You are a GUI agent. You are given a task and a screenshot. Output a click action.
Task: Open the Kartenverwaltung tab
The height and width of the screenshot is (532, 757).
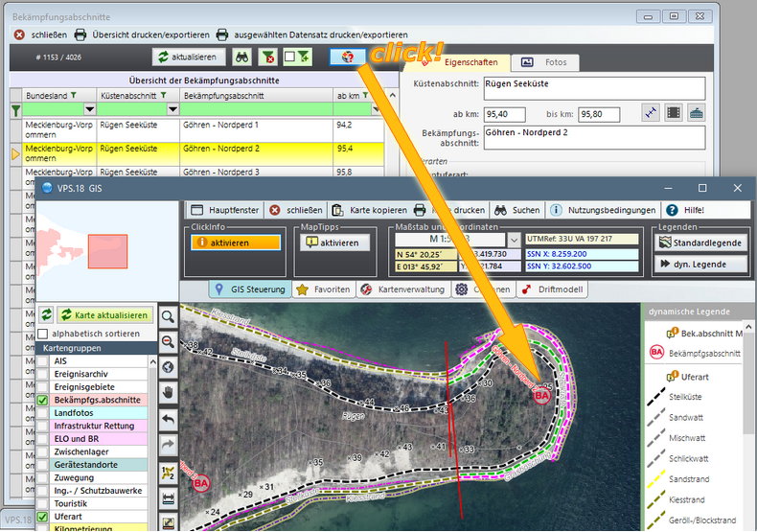coord(403,289)
